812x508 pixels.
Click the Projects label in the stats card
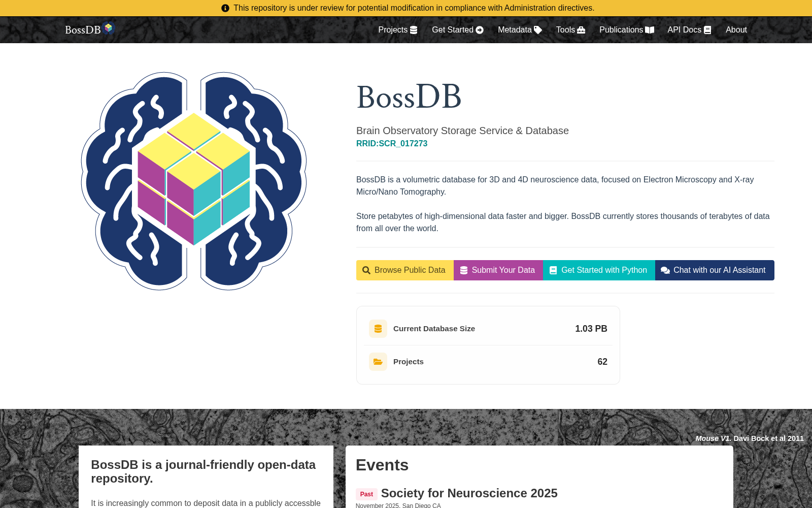[x=409, y=362]
